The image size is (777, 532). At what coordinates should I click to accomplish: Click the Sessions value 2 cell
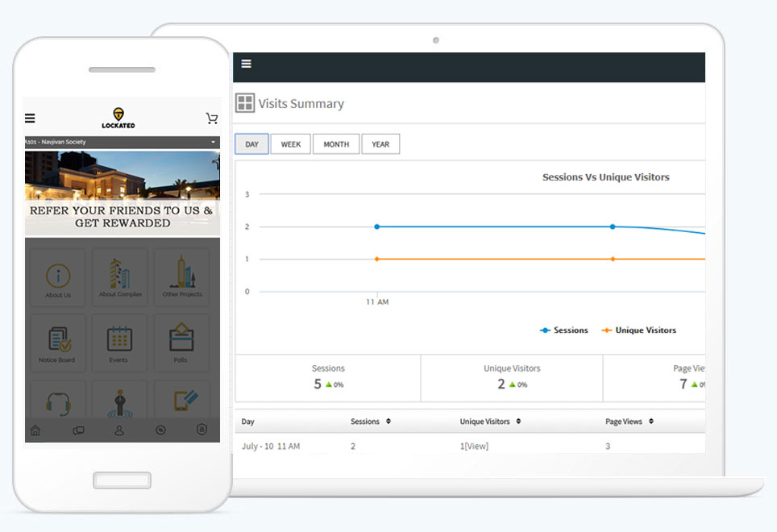pos(353,447)
